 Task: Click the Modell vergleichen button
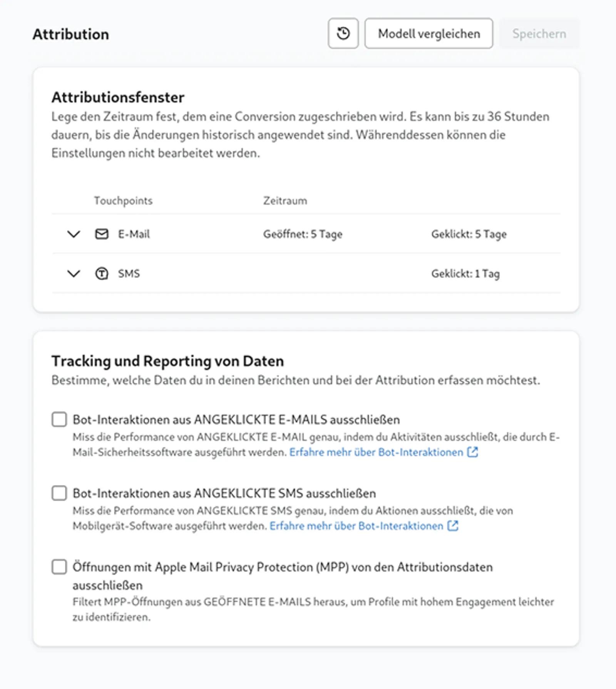[429, 34]
